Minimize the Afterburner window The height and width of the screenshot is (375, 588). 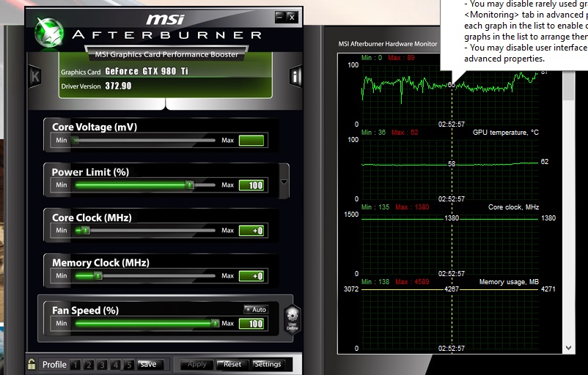pos(279,16)
